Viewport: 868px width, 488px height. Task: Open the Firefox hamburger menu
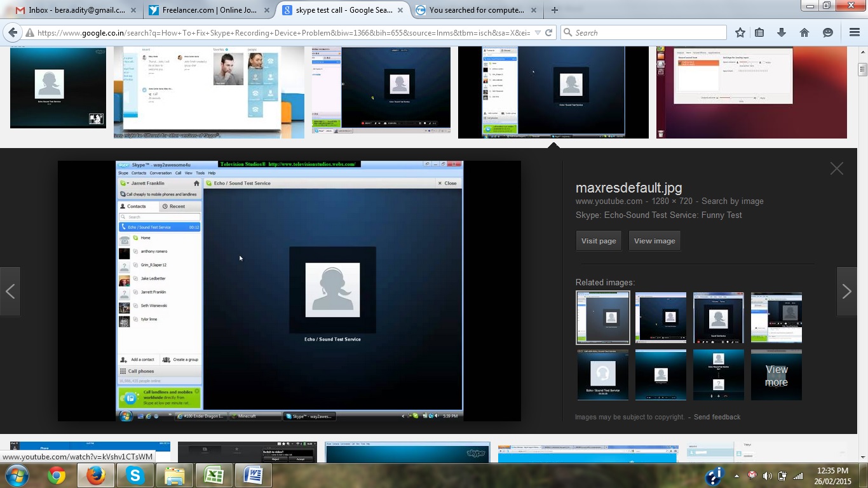coord(854,32)
